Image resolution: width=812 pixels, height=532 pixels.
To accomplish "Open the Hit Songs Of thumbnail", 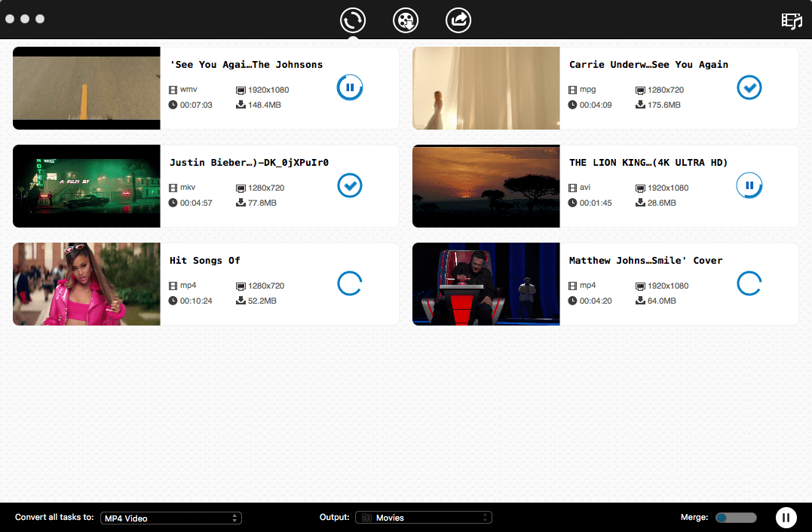I will pos(87,284).
